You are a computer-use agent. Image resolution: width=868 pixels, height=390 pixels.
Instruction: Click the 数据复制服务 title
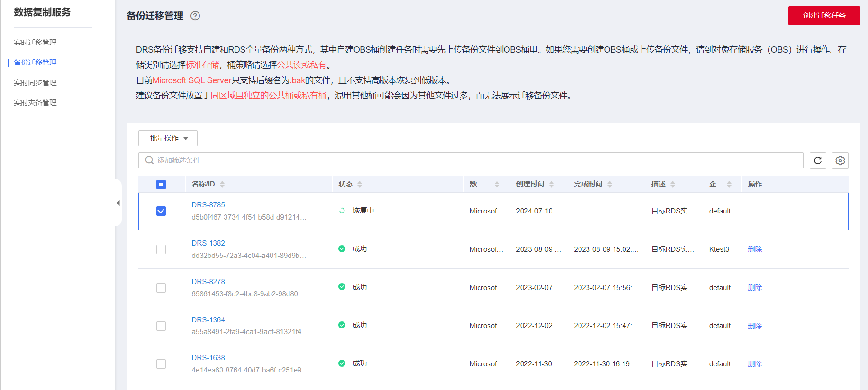coord(42,12)
